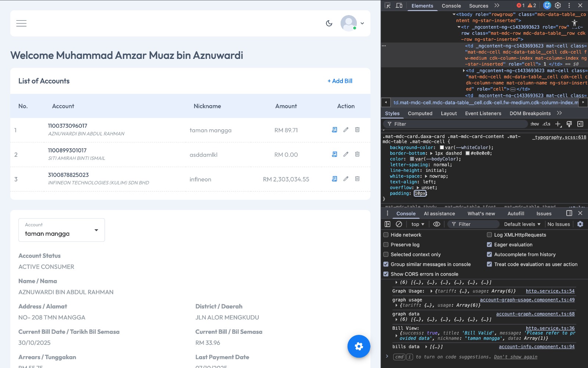
Task: Add new style rule plus icon
Action: click(558, 124)
